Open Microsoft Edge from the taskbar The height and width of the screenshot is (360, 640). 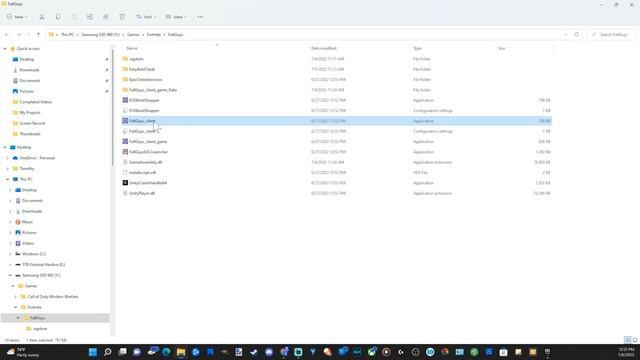[x=166, y=352]
